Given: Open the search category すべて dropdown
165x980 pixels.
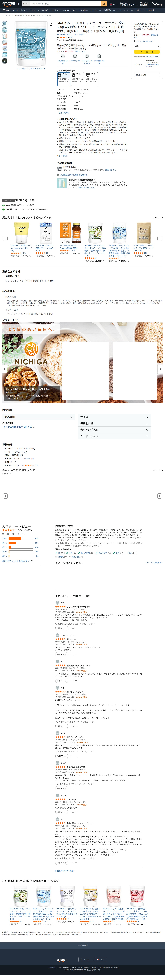Looking at the screenshot, I should pos(26,4).
